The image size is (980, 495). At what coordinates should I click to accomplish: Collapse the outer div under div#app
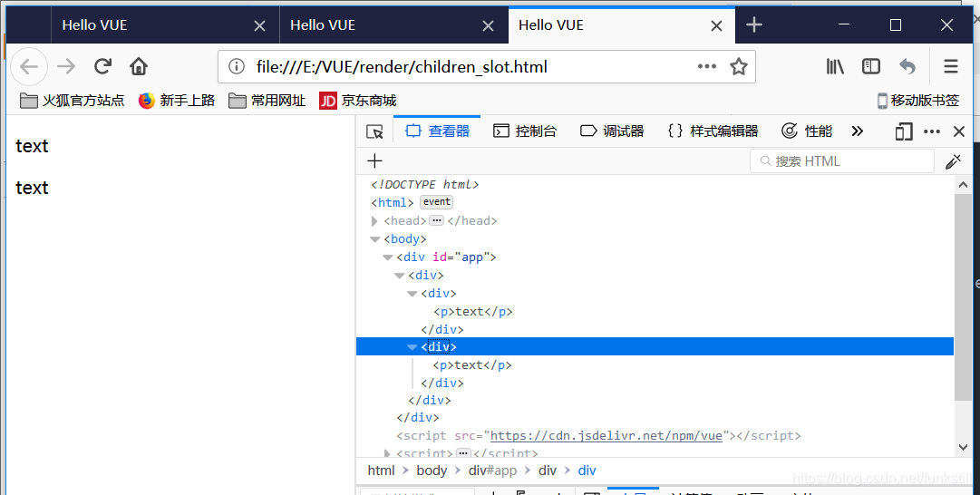[x=400, y=276]
